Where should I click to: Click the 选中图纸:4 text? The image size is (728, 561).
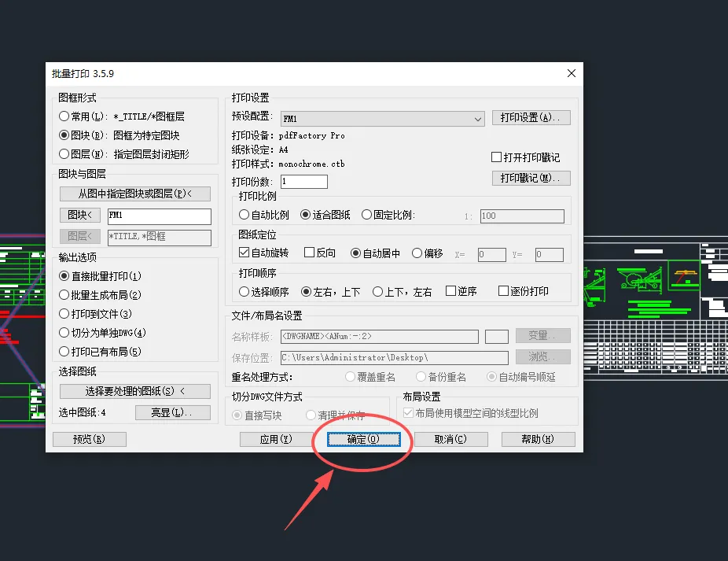click(x=83, y=413)
